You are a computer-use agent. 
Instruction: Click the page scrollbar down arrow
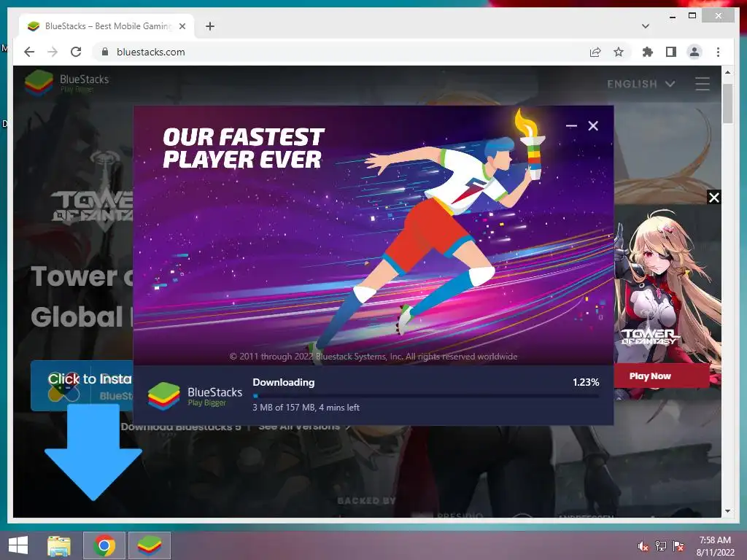(727, 511)
